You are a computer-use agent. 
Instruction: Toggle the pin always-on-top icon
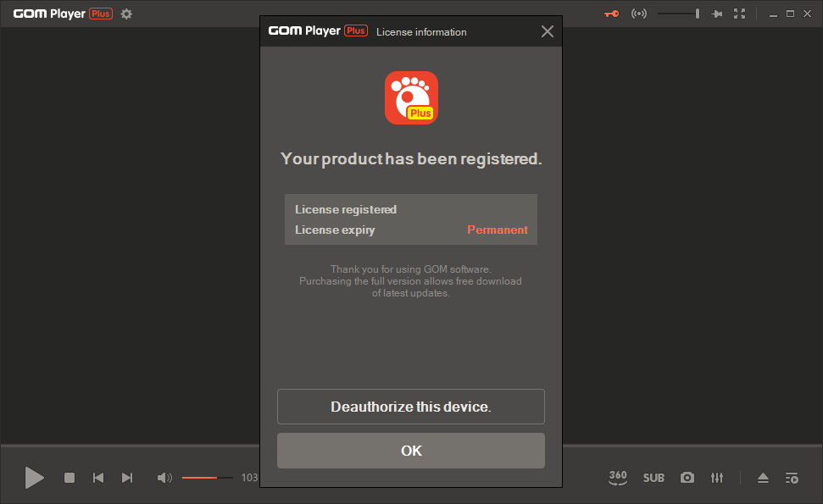716,14
